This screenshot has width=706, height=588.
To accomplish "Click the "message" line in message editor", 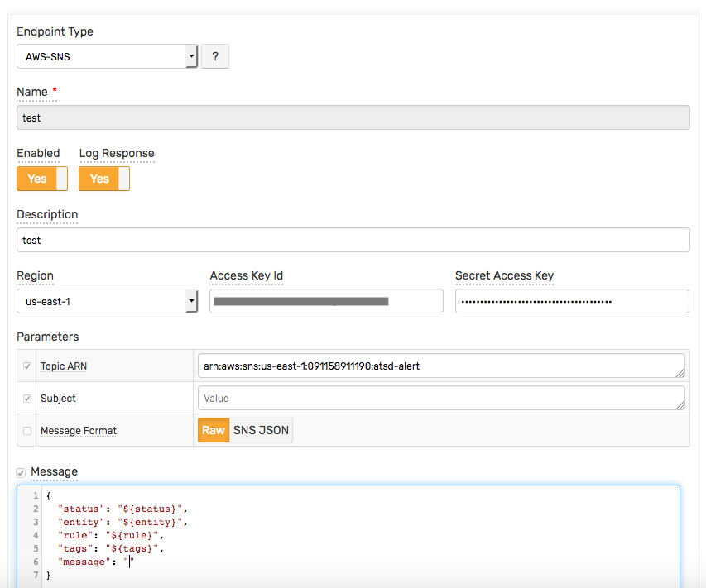I will [96, 562].
